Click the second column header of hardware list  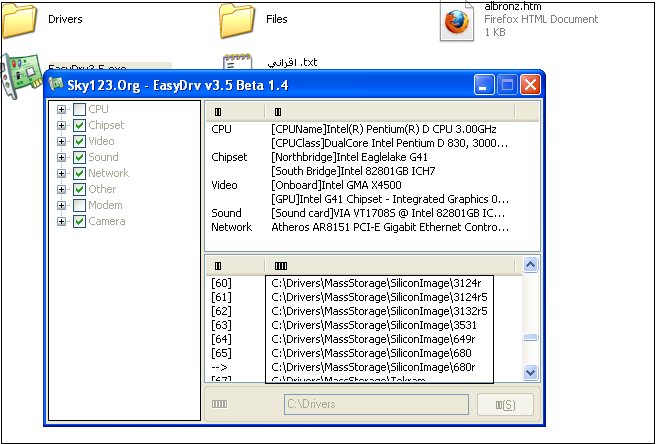(x=390, y=112)
